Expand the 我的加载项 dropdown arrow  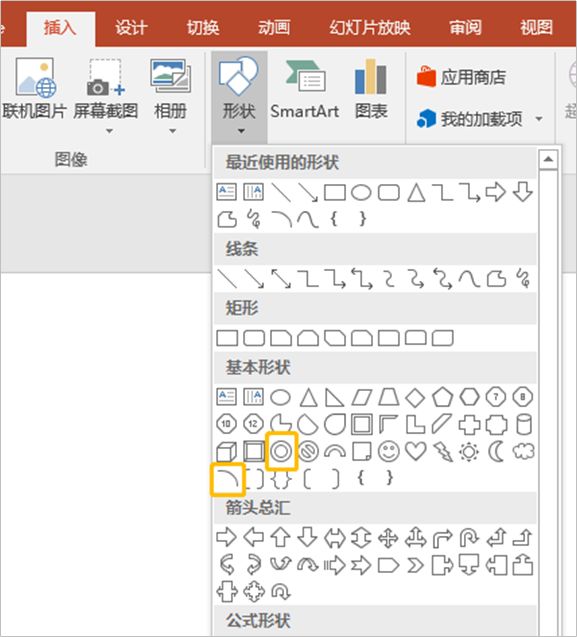[x=539, y=119]
